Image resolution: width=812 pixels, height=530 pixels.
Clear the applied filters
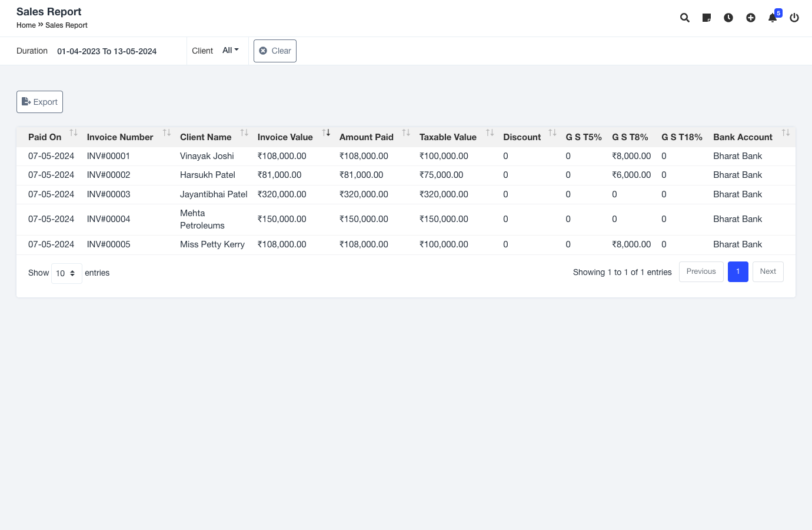[x=275, y=51]
